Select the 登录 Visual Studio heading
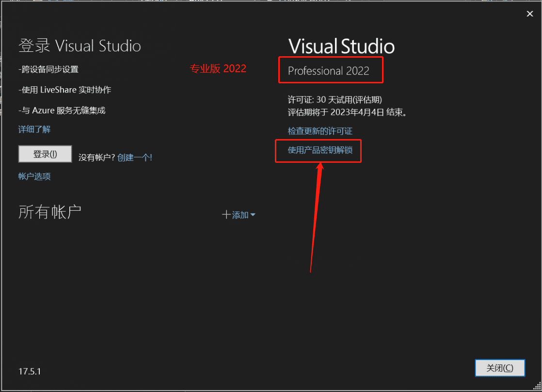This screenshot has width=542, height=392. (80, 46)
